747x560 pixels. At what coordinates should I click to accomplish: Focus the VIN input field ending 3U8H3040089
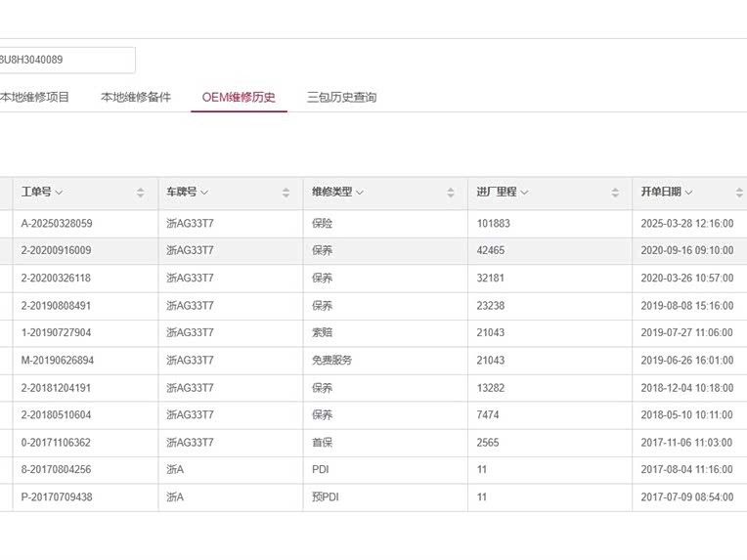67,60
